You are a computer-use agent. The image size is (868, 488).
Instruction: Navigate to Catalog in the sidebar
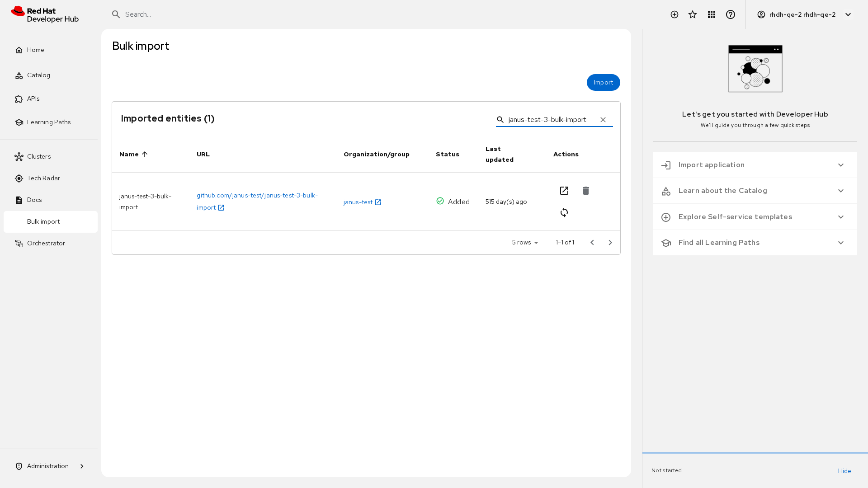tap(38, 75)
